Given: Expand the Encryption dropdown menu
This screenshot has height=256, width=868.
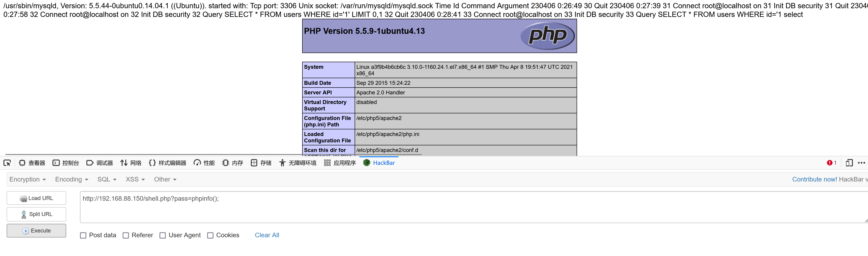Looking at the screenshot, I should pos(27,180).
